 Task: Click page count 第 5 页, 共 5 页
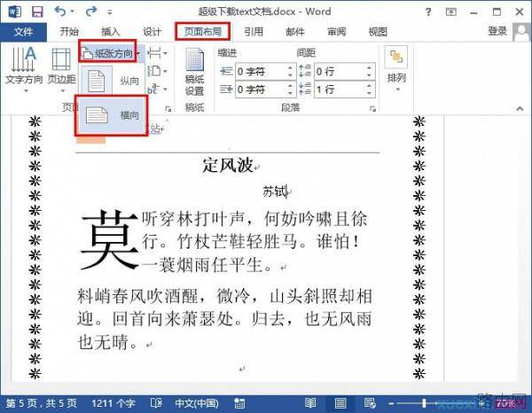tap(42, 403)
